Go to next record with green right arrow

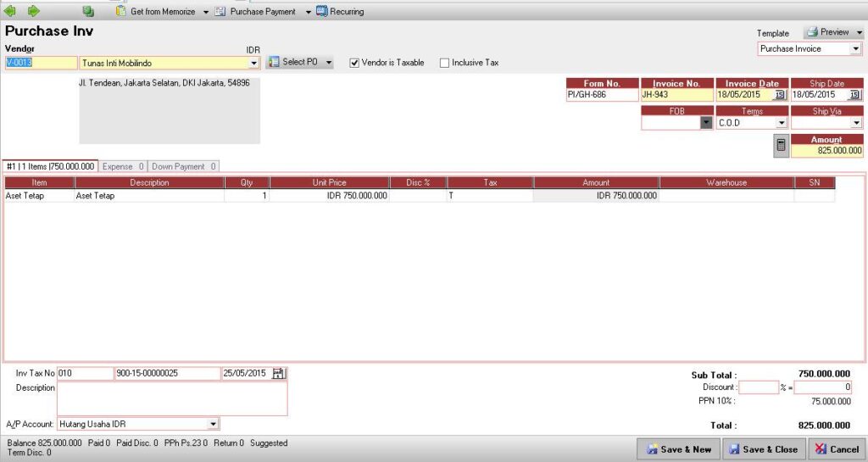34,11
